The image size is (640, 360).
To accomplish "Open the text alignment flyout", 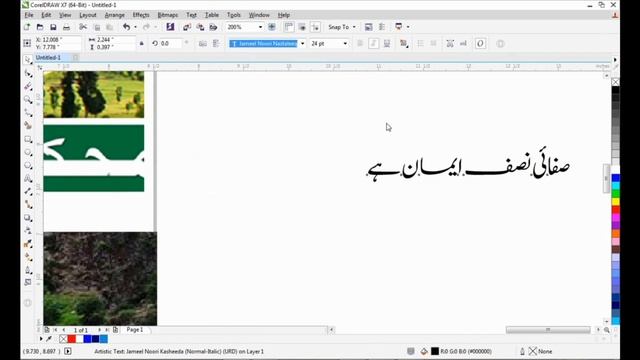I will click(x=404, y=43).
